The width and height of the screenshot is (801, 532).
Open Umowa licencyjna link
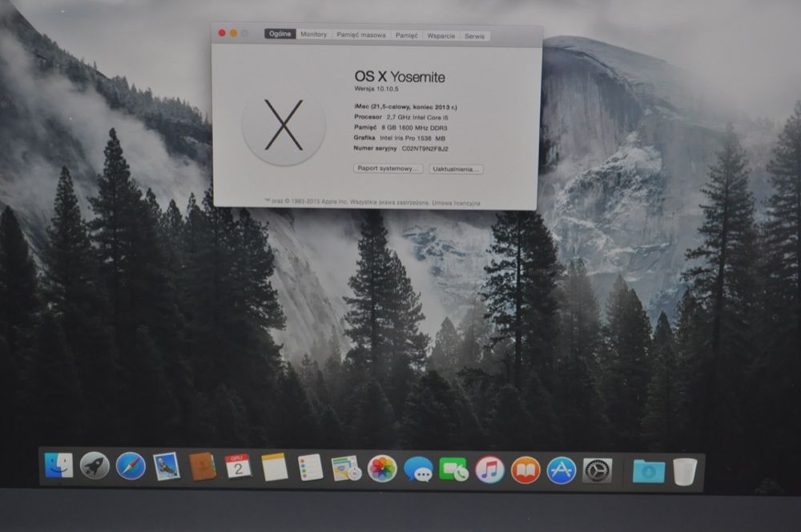tap(456, 203)
